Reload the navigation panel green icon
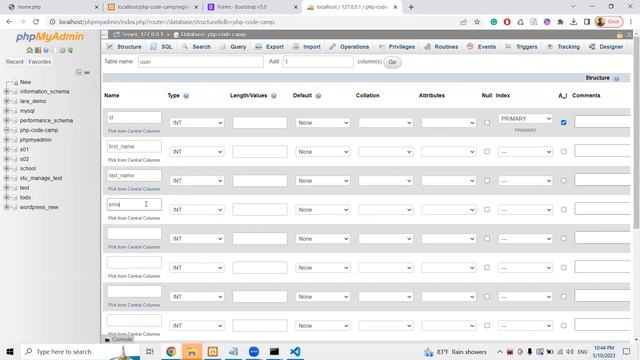The image size is (640, 360). point(70,50)
